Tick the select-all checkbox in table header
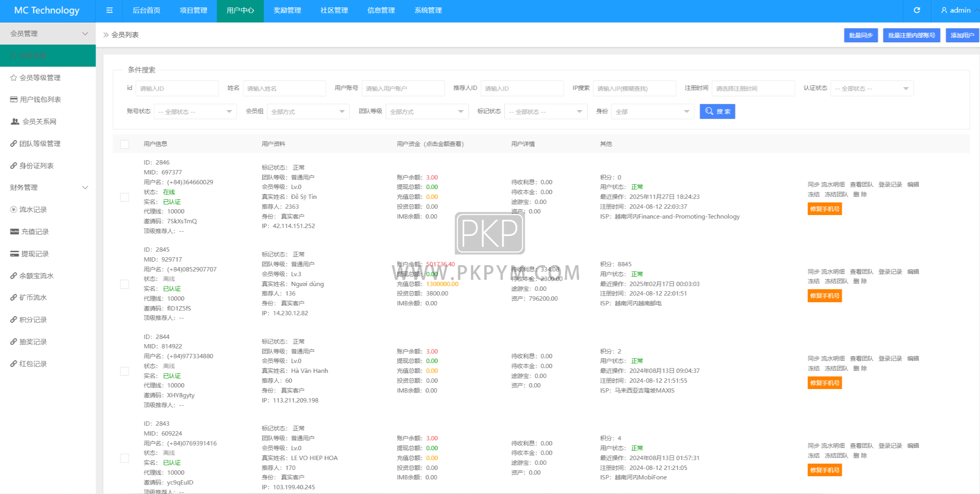 pyautogui.click(x=125, y=144)
